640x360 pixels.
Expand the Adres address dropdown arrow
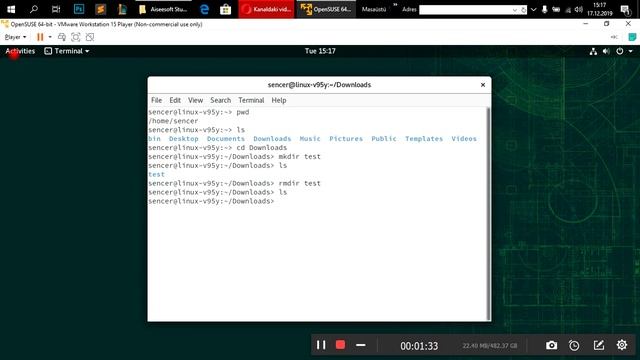[515, 10]
